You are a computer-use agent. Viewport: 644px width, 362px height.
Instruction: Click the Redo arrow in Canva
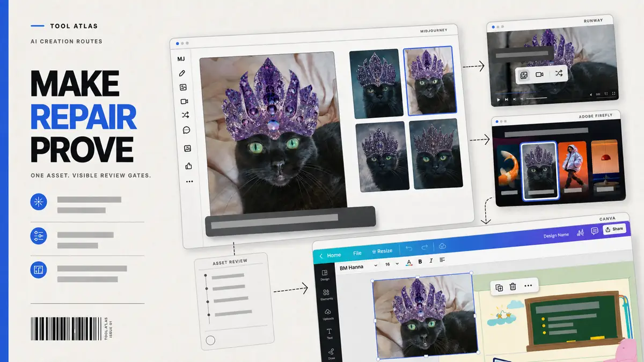[425, 247]
